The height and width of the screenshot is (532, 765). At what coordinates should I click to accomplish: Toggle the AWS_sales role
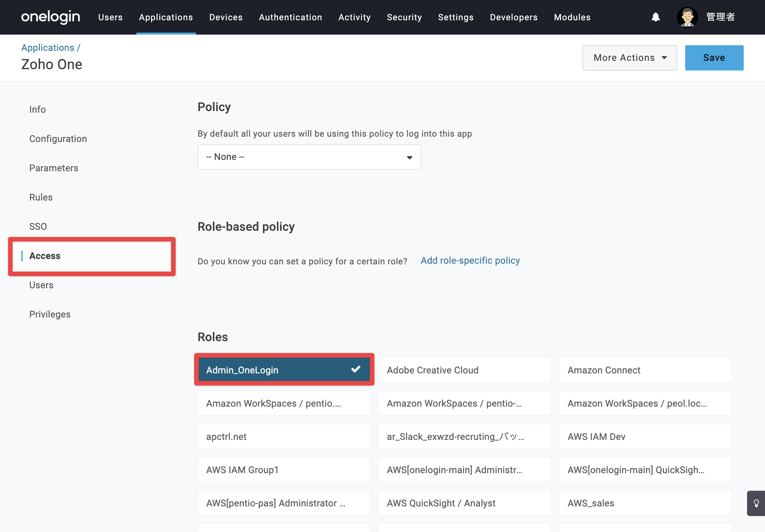(x=645, y=503)
